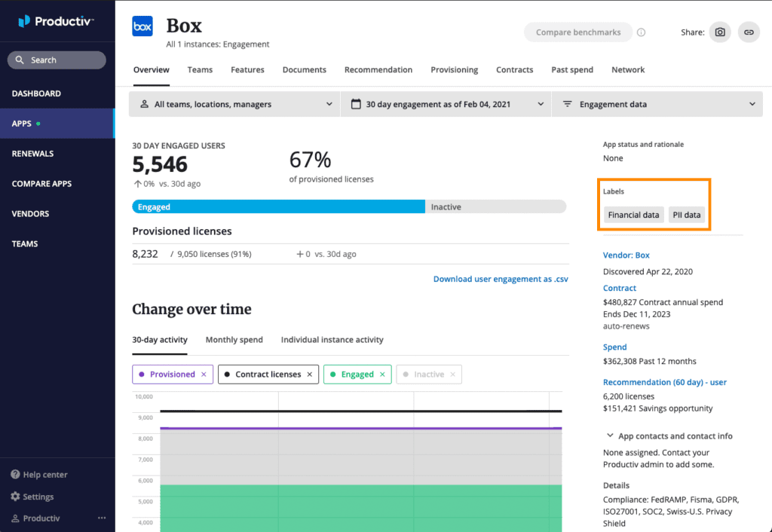Remove the Inactive series with its X
This screenshot has height=532, width=772.
coord(452,375)
